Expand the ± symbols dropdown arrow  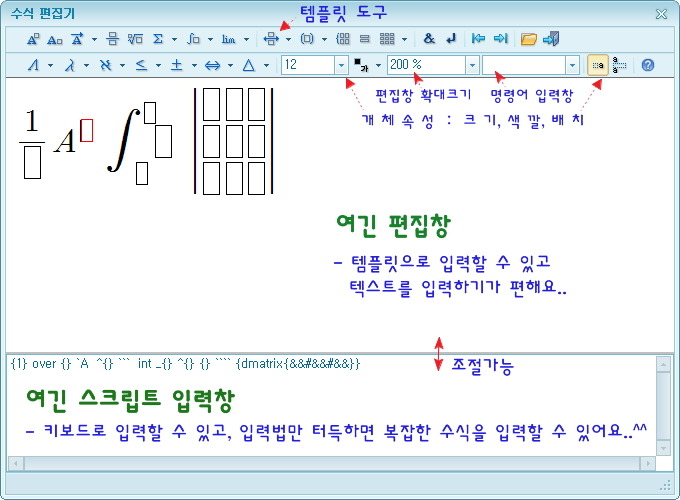pos(194,66)
